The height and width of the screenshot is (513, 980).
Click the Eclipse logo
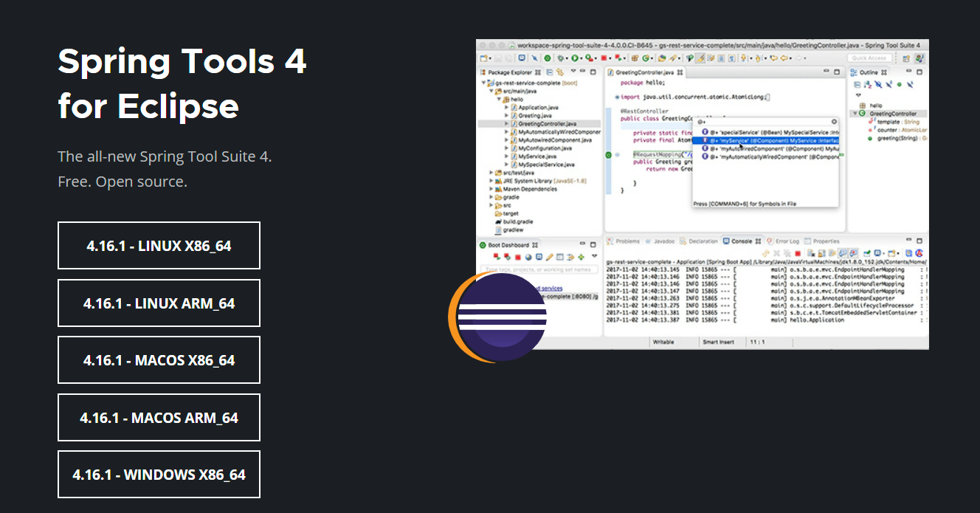coord(497,317)
